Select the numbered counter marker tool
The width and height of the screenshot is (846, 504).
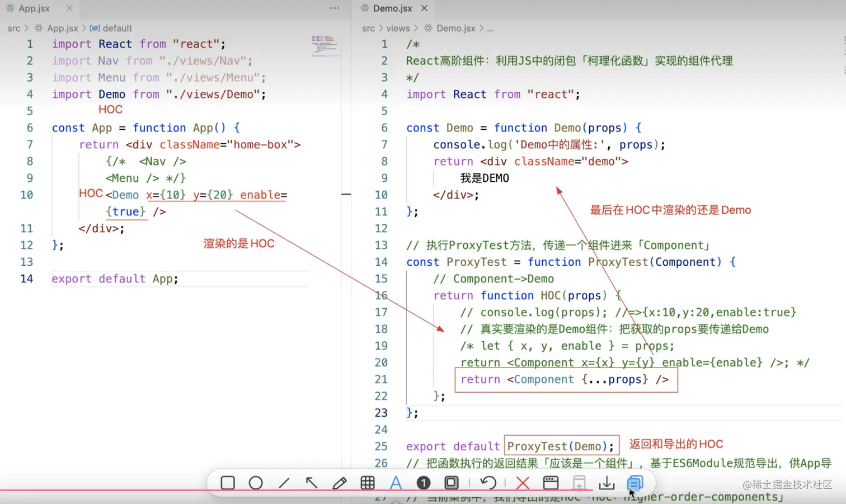[x=424, y=483]
